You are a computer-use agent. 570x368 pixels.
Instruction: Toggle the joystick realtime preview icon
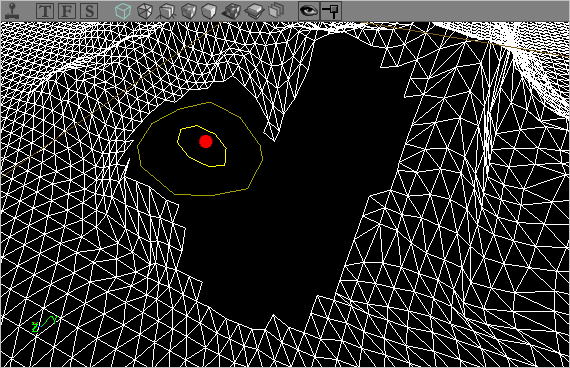pos(13,11)
